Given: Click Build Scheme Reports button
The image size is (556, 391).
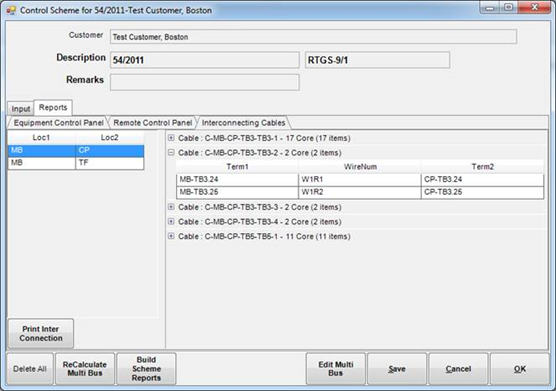Looking at the screenshot, I should 146,369.
